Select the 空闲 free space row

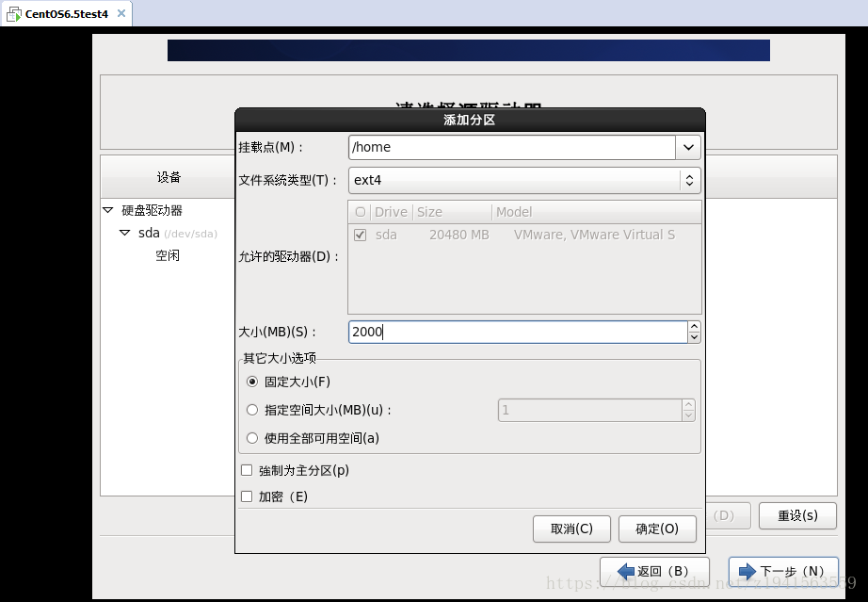pos(168,255)
